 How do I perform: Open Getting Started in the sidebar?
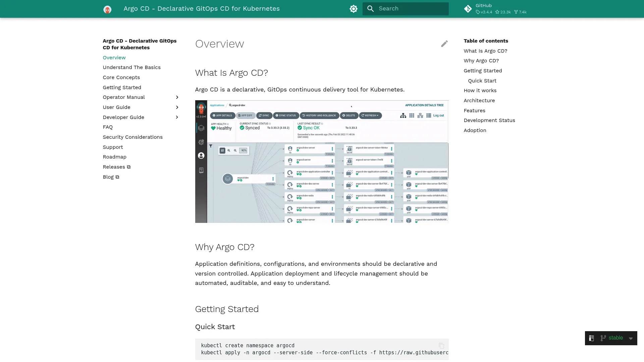tap(122, 87)
